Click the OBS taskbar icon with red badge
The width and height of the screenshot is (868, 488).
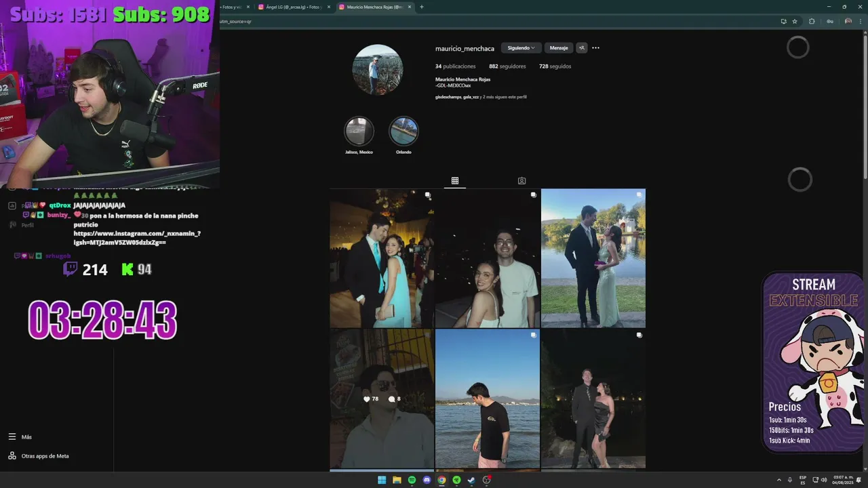click(486, 480)
